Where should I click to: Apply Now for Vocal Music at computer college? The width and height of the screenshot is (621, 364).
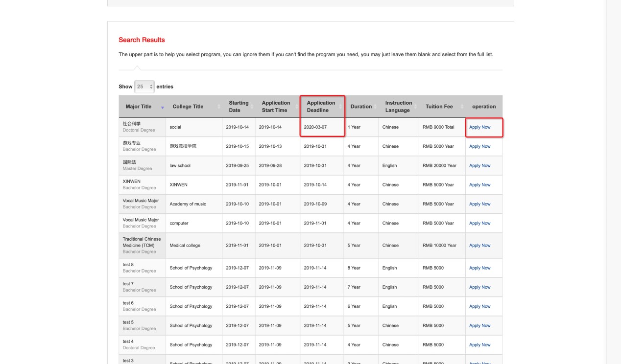(479, 223)
